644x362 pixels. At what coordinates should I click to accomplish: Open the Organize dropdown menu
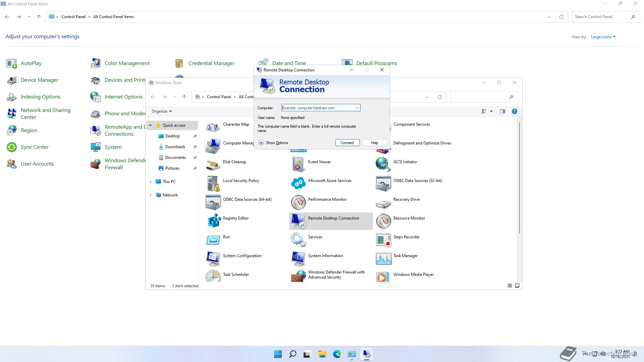coord(162,111)
